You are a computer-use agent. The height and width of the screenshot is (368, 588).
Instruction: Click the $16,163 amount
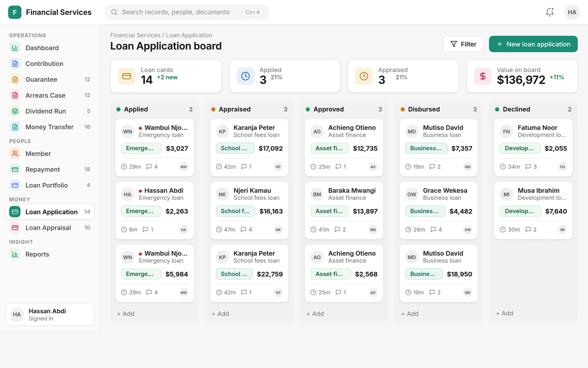[271, 211]
